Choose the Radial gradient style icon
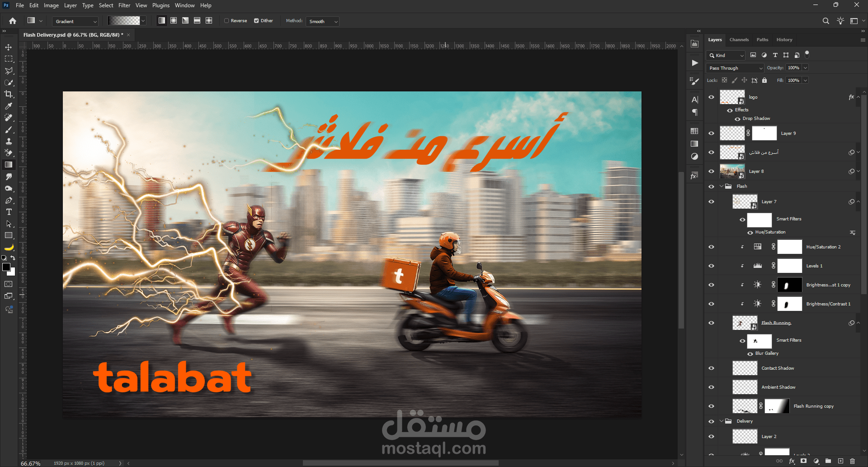 click(174, 21)
